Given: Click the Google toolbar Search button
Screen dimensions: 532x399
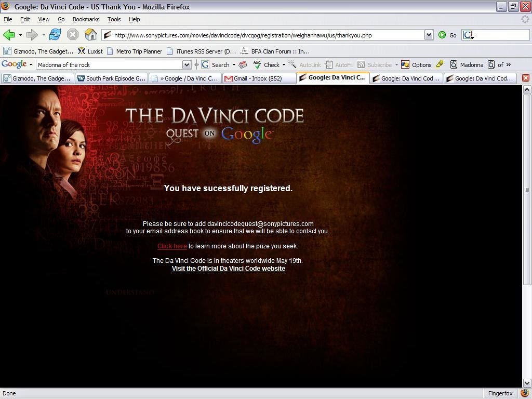Looking at the screenshot, I should (216, 65).
